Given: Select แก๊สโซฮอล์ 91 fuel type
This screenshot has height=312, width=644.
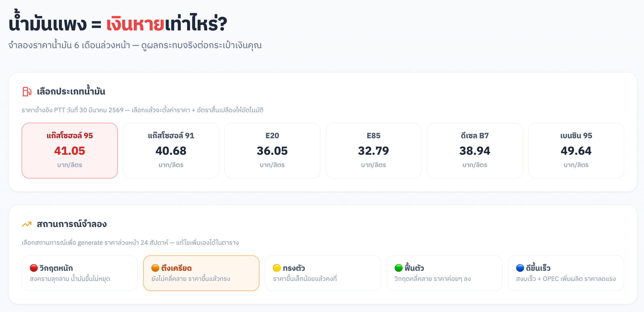Looking at the screenshot, I should (171, 151).
